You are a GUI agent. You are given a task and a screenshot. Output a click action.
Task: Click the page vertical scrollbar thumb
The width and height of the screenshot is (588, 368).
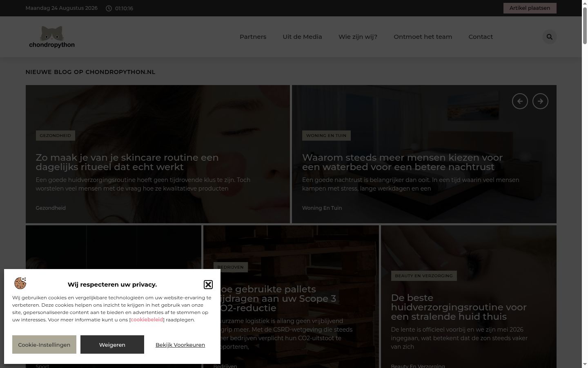coord(585,25)
